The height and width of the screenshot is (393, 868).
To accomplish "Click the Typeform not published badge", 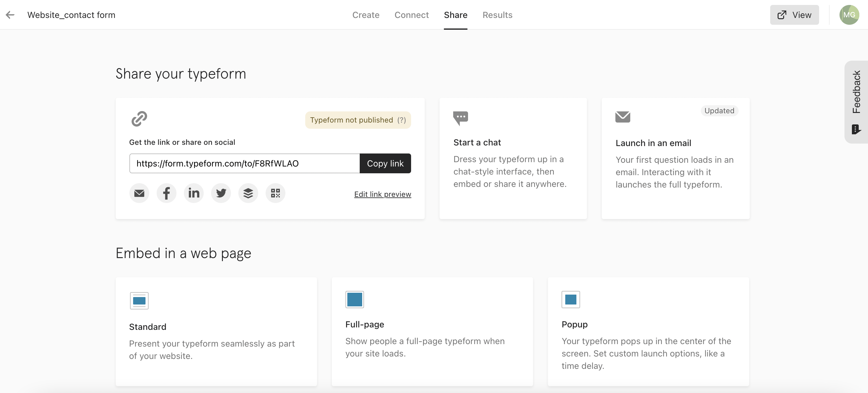I will pyautogui.click(x=358, y=120).
